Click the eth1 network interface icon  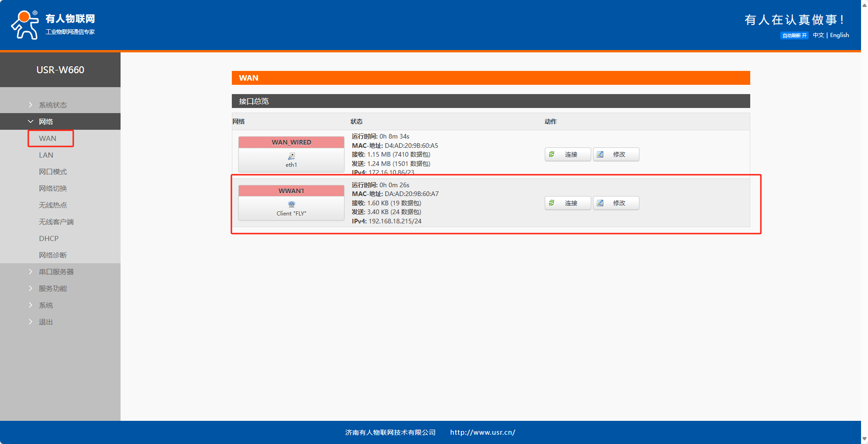[x=291, y=156]
